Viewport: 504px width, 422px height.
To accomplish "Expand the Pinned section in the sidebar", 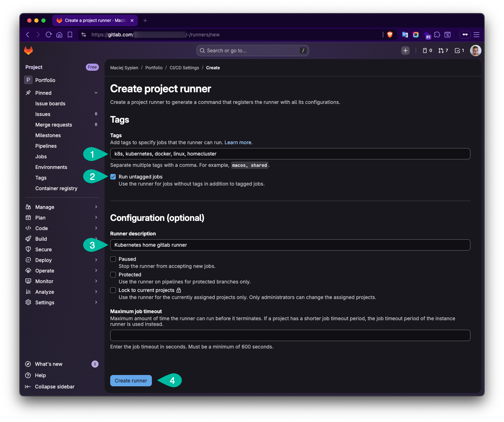I will tap(43, 93).
